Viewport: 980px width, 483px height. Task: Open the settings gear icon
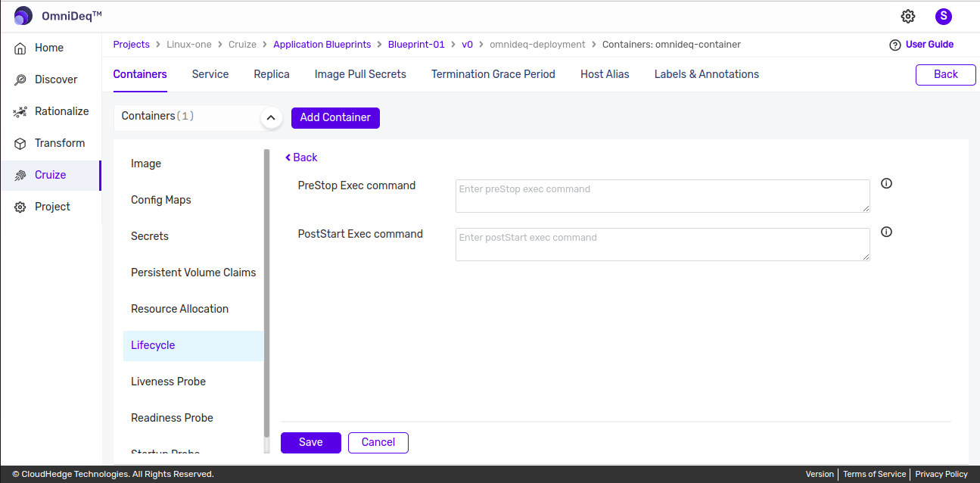908,16
